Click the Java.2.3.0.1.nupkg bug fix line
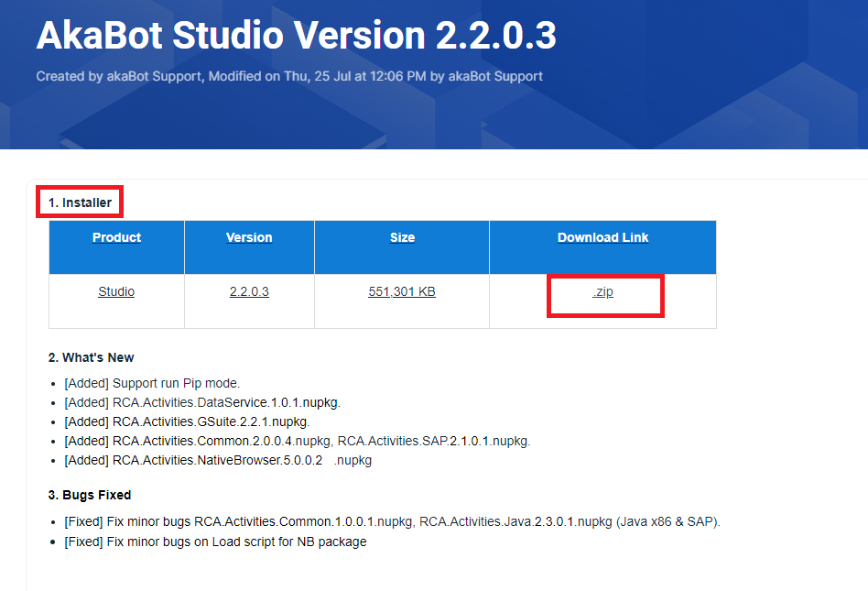868x591 pixels. [x=392, y=521]
